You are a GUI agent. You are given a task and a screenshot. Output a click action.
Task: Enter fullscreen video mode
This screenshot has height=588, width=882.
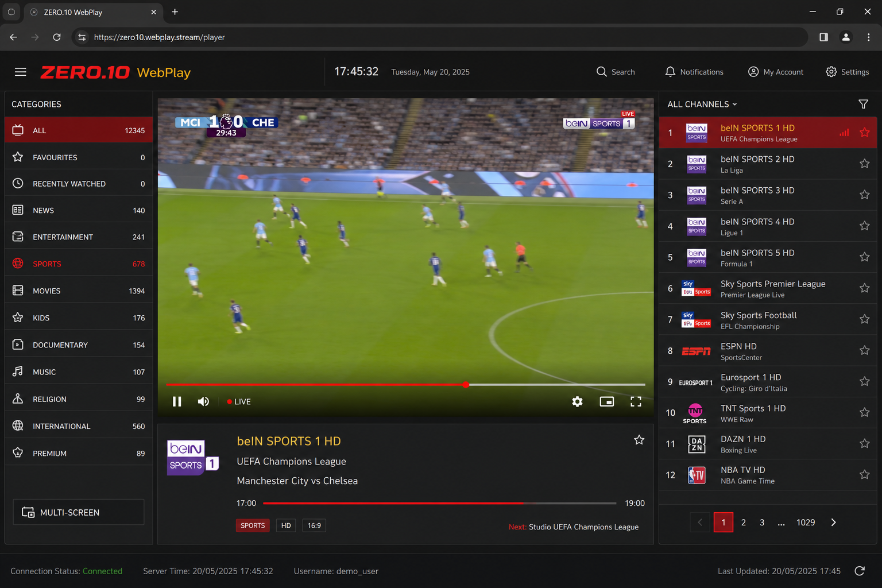636,401
